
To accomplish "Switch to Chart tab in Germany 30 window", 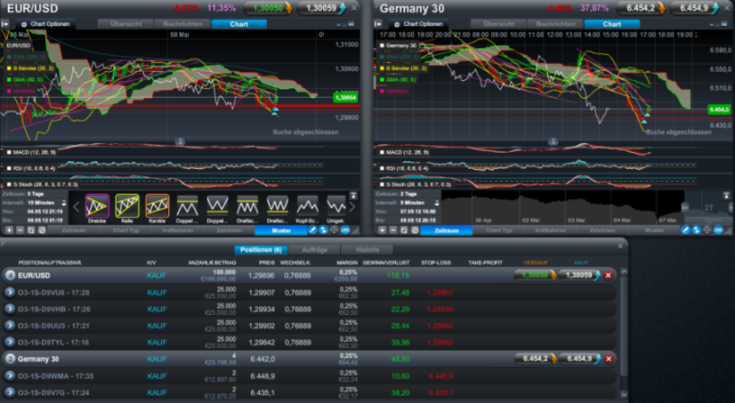I will point(612,24).
